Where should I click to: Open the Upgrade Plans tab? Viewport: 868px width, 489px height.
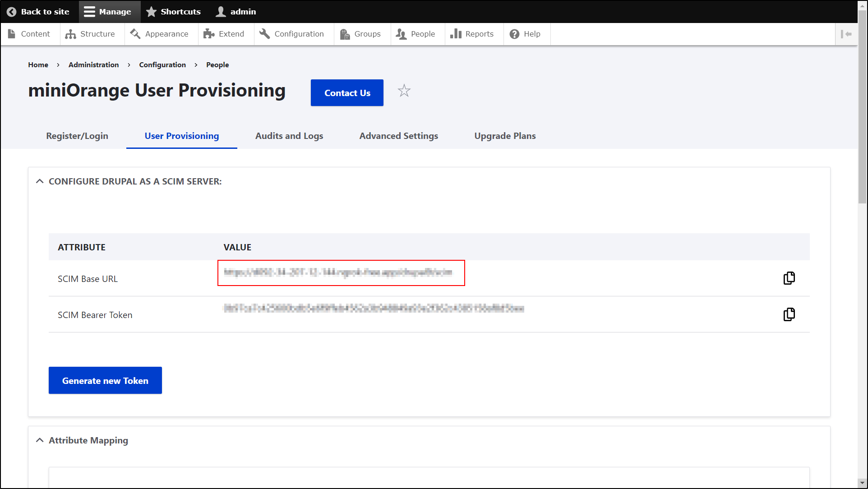click(505, 136)
